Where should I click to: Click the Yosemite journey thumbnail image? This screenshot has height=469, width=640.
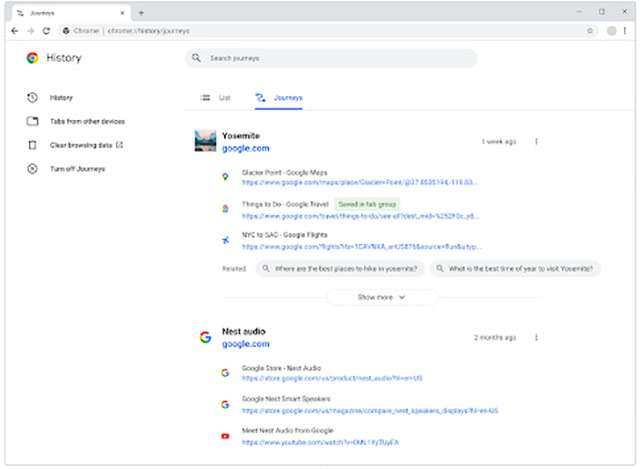[205, 141]
